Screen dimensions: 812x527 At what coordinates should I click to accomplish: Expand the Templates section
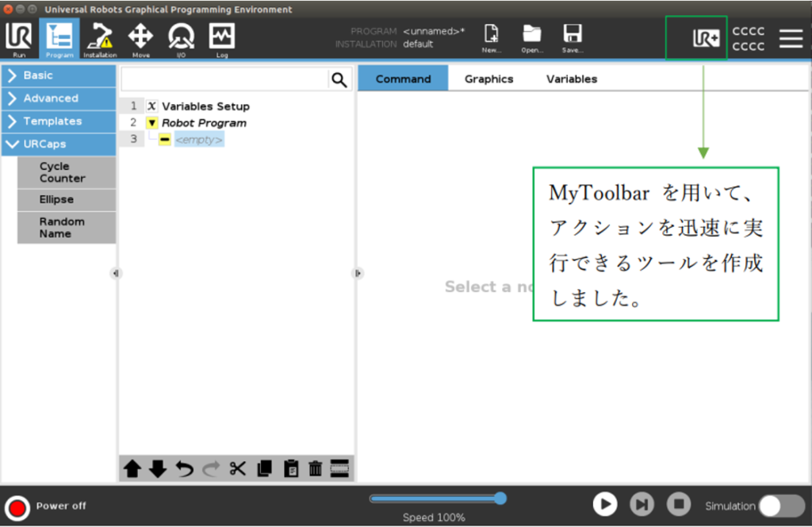point(59,121)
